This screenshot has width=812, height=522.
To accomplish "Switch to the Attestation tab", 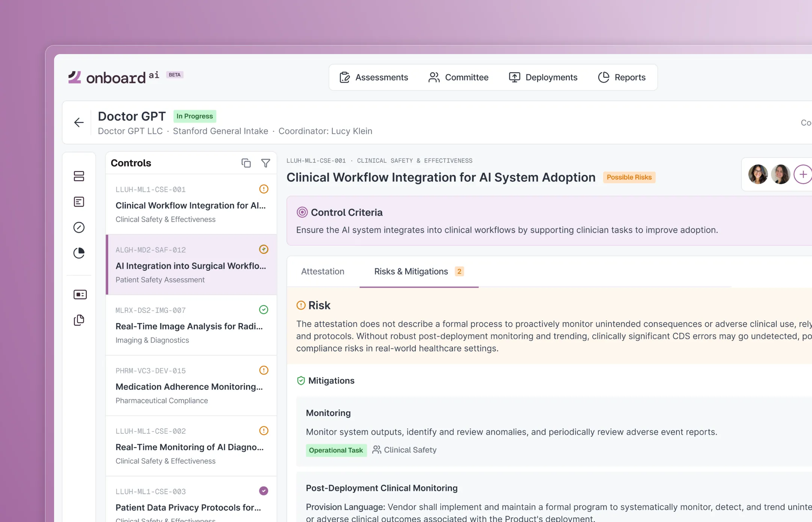I will pyautogui.click(x=323, y=272).
